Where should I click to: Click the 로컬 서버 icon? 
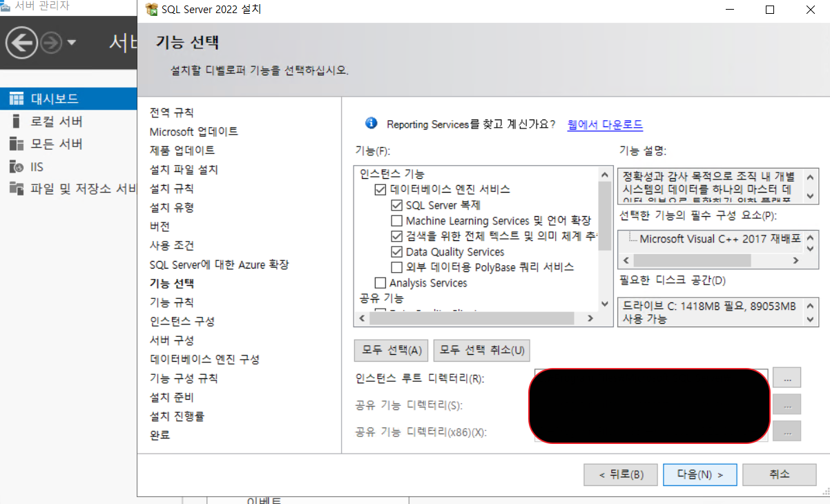(17, 122)
